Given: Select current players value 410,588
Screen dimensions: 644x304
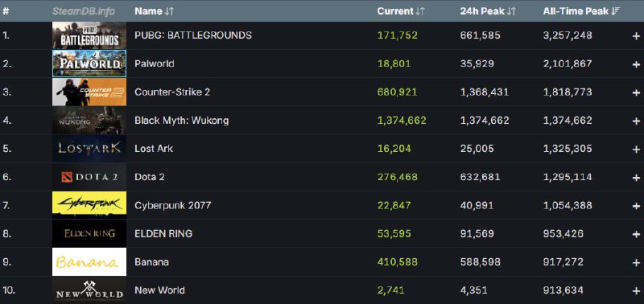Looking at the screenshot, I should 397,261.
